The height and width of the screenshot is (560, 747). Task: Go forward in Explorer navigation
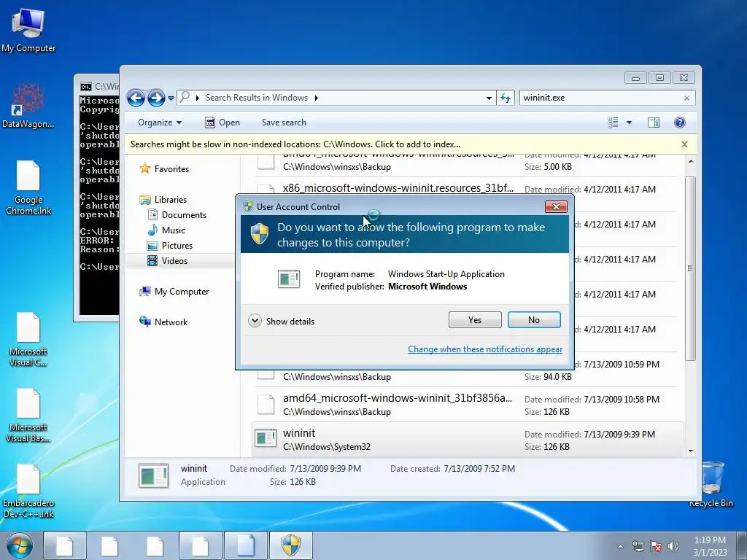156,98
